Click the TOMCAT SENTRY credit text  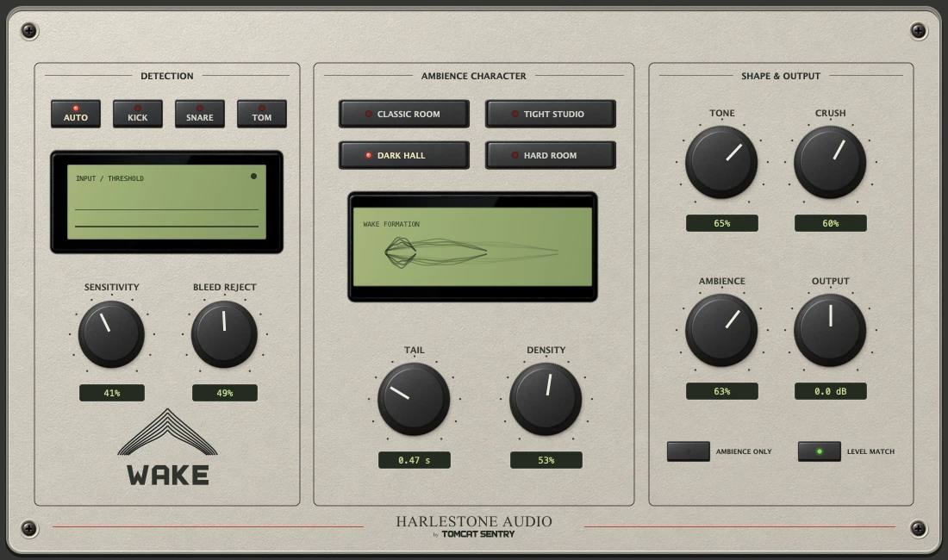coord(478,534)
